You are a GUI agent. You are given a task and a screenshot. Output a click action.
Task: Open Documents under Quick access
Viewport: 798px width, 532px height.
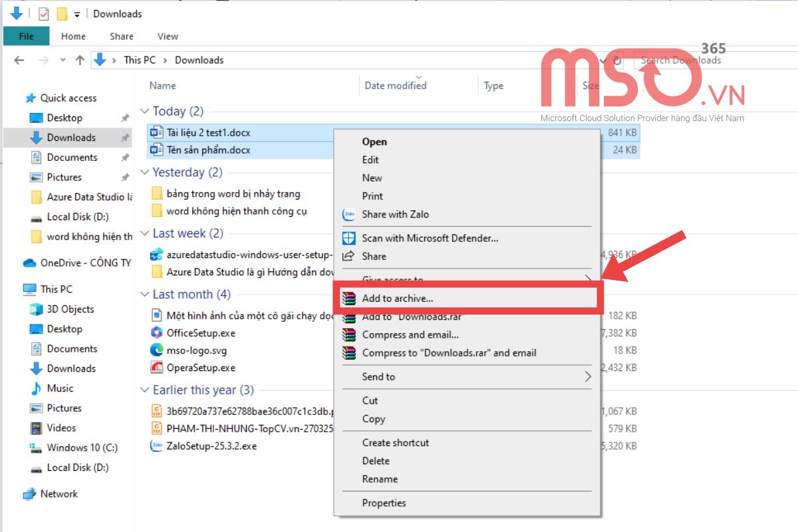pos(72,158)
